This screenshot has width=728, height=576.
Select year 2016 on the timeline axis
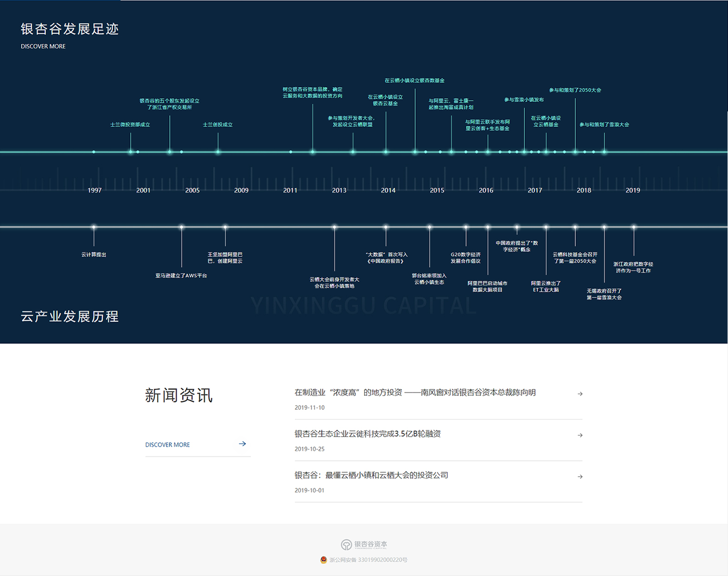486,190
